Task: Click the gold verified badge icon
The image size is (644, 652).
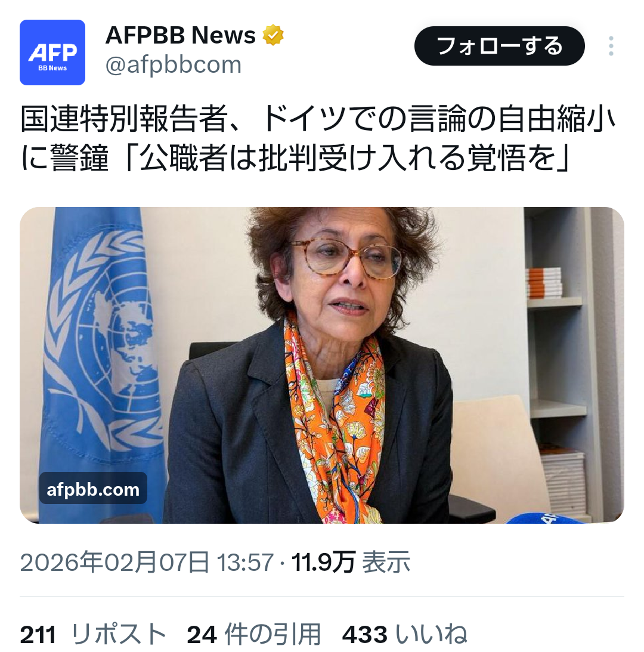Action: [273, 35]
